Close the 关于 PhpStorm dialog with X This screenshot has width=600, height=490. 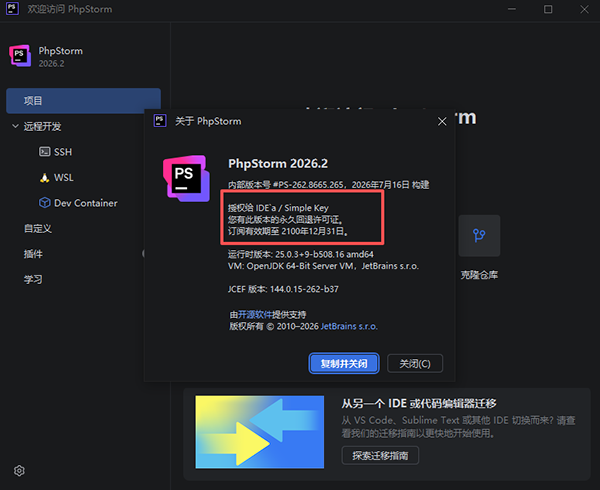[442, 121]
